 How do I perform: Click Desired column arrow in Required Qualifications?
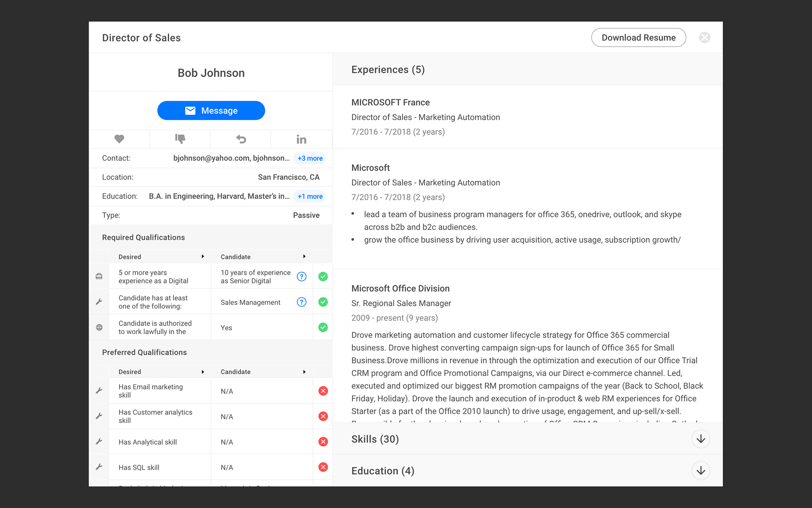[203, 257]
